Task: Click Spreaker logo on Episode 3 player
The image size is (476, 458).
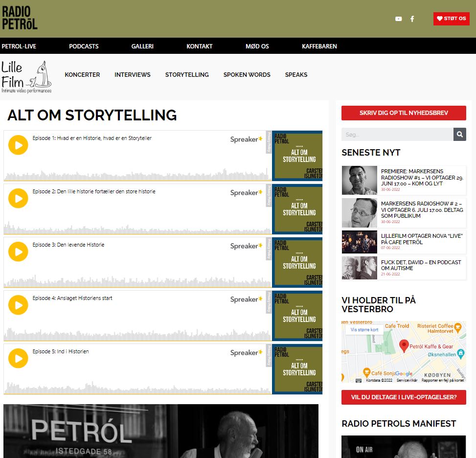Action: coord(246,246)
